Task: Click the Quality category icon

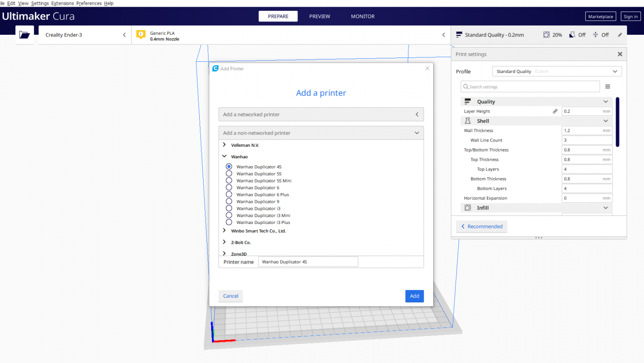Action: 468,102
